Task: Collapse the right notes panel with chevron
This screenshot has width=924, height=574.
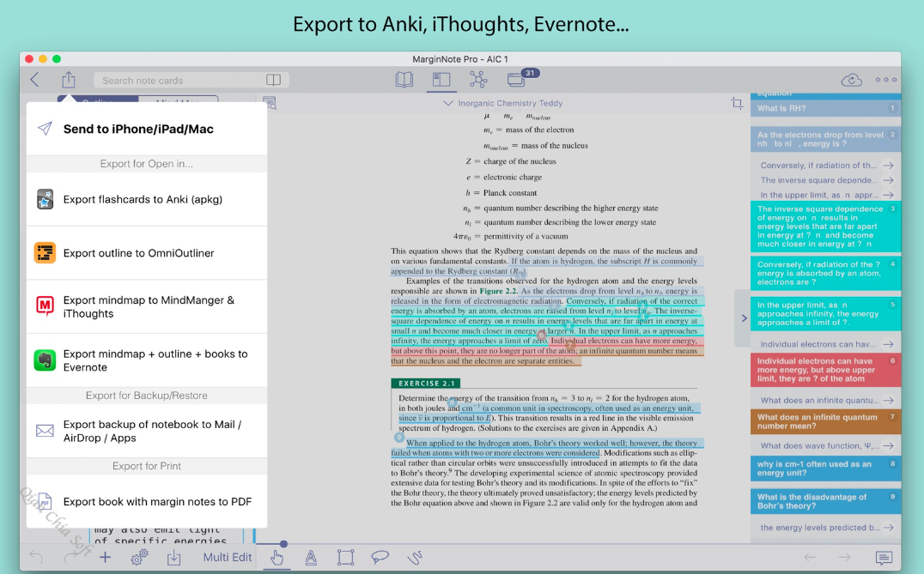Action: (744, 318)
